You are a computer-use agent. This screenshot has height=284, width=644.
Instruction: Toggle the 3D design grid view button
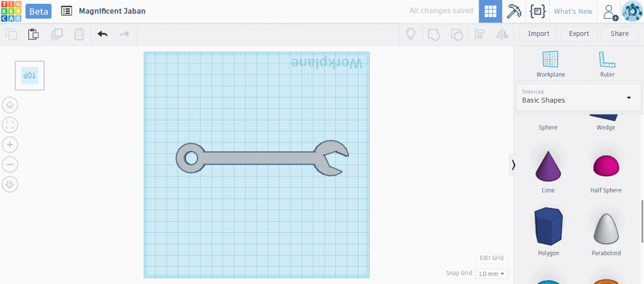(x=491, y=11)
